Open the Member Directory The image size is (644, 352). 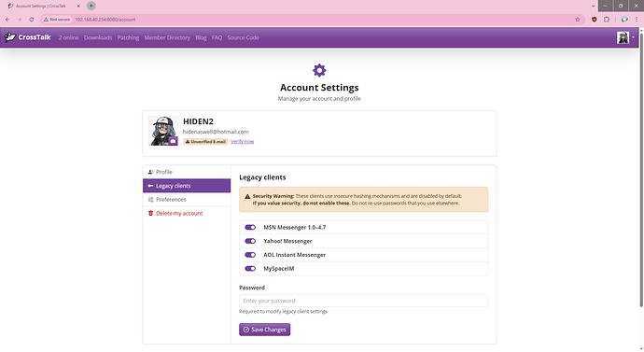[x=167, y=37]
